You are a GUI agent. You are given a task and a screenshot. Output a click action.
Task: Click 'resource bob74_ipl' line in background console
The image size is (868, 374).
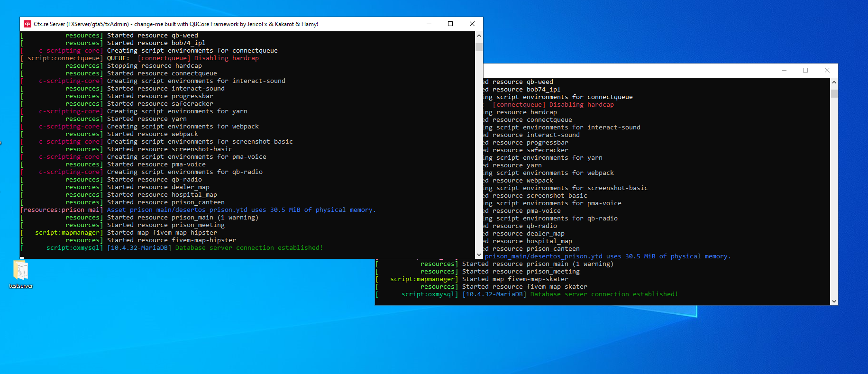click(x=526, y=90)
